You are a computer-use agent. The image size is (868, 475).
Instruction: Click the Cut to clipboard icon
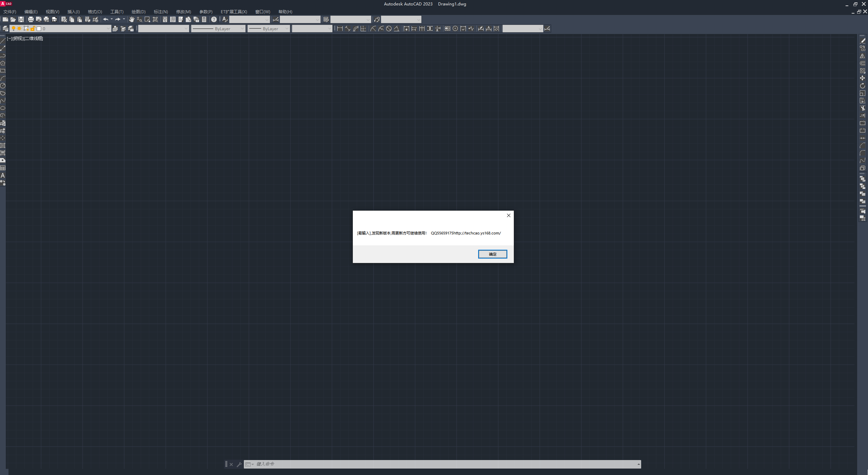tap(64, 19)
